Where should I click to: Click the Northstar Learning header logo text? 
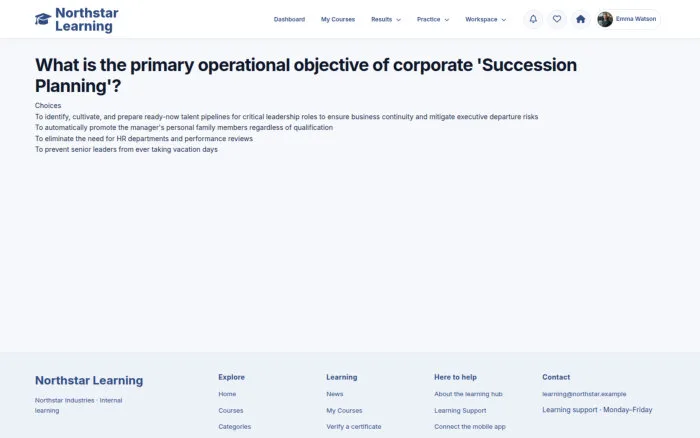[x=87, y=19]
